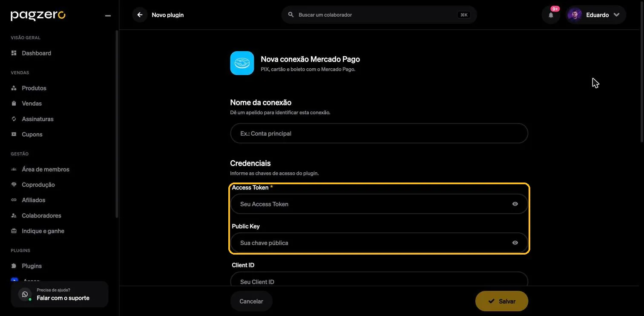Click the Produtos icon in sidebar
Screen dimensions: 644x316
click(x=14, y=88)
